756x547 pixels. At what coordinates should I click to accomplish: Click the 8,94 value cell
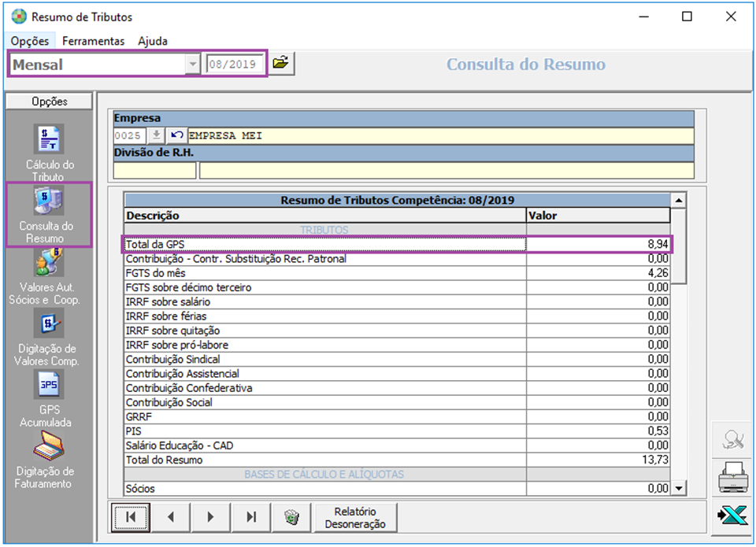coord(598,244)
